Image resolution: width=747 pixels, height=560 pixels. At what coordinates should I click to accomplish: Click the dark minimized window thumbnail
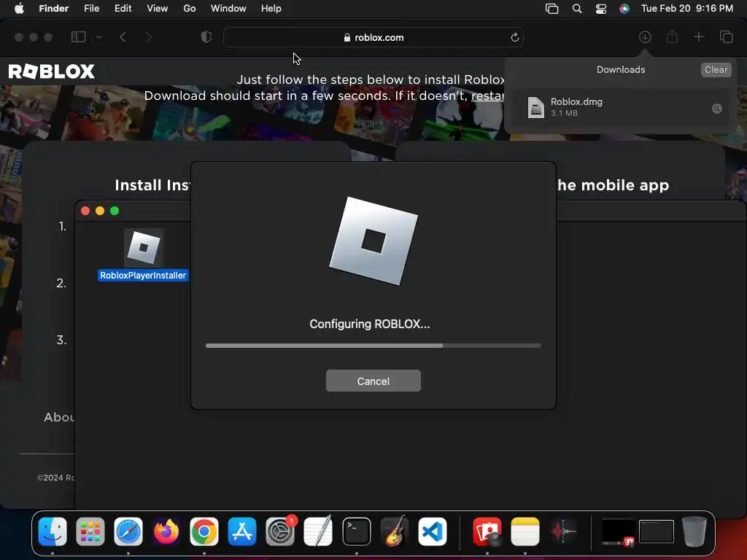(657, 532)
